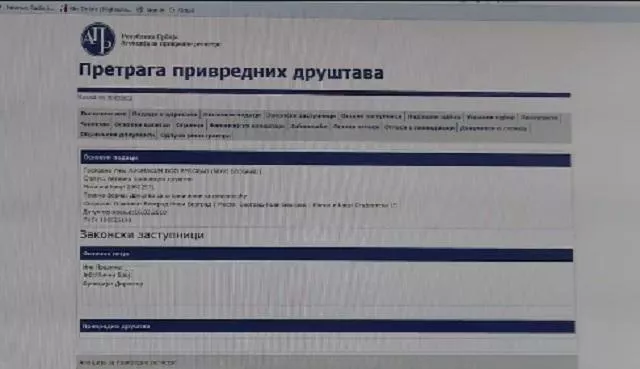Viewport: 640px width, 369px height.
Task: Open the 'Финансијски извештаји' tab
Action: pyautogui.click(x=247, y=126)
